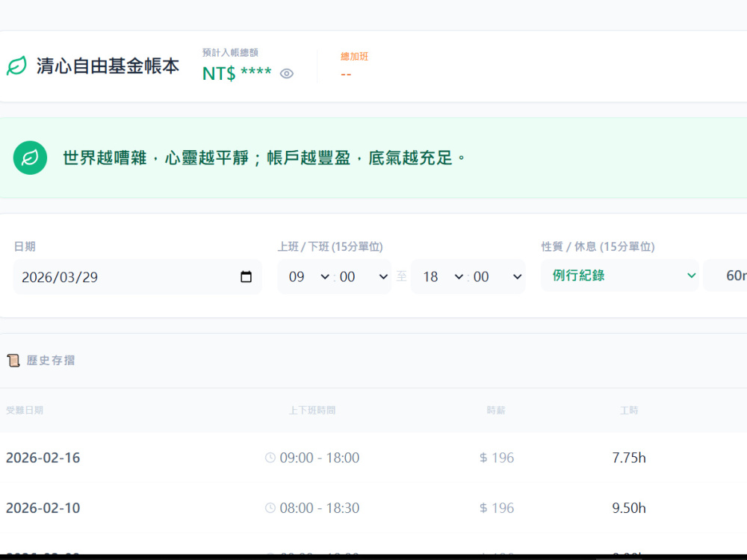This screenshot has height=560, width=747.
Task: Click the 時薪 column header
Action: click(496, 411)
